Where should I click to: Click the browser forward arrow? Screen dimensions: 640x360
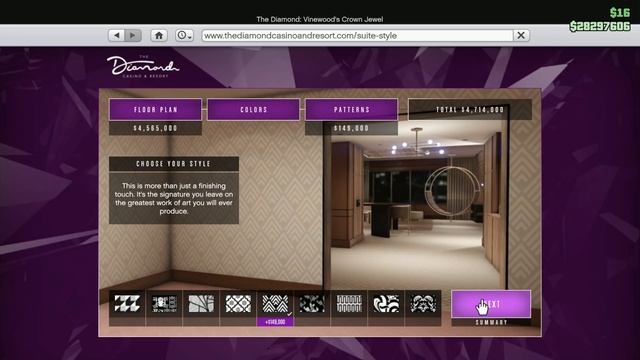[133, 36]
